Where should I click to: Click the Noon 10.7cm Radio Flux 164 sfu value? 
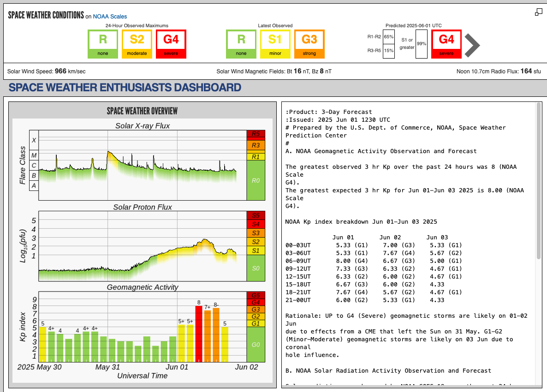(499, 71)
